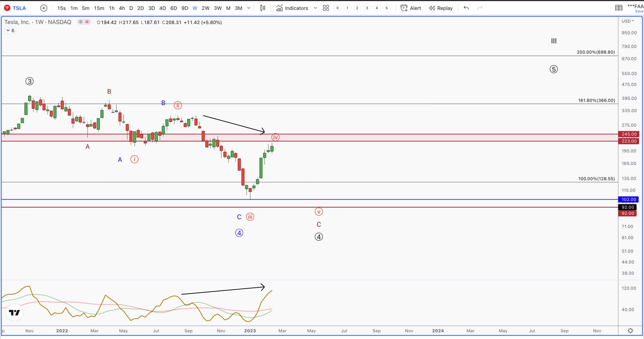Click the circled 3 layout button
This screenshot has width=644, height=339.
(367, 8)
